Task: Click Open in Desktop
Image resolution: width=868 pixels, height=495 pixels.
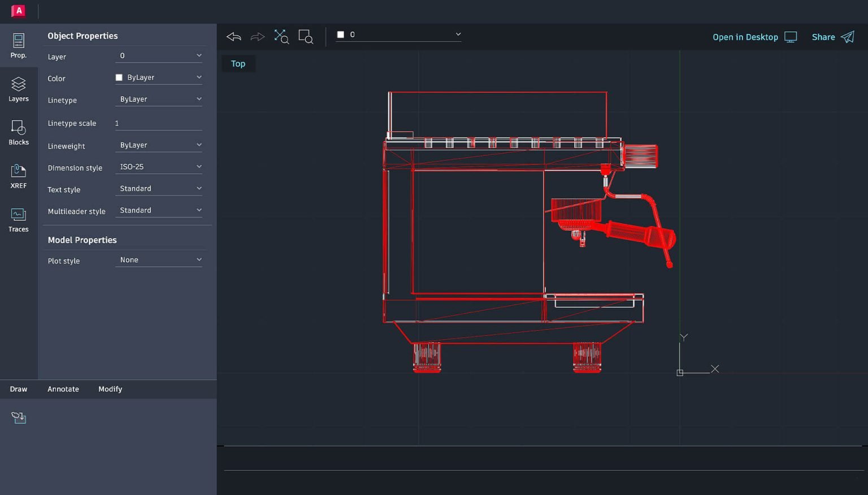Action: (x=745, y=37)
